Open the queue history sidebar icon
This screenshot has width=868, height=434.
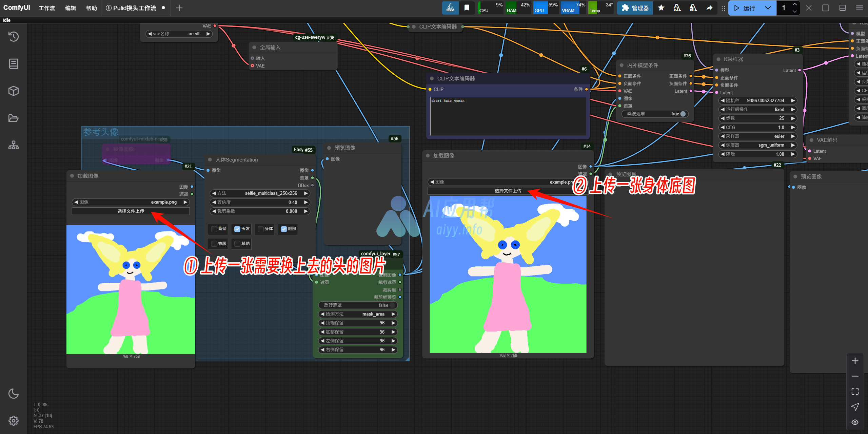(14, 36)
